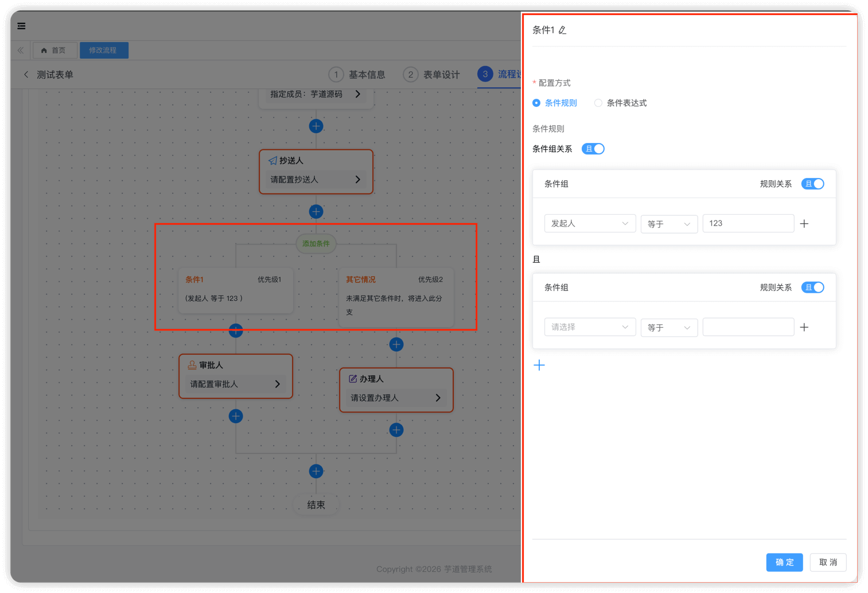The width and height of the screenshot is (868, 593).
Task: Click the plus node below 办理人 card
Action: pyautogui.click(x=396, y=430)
